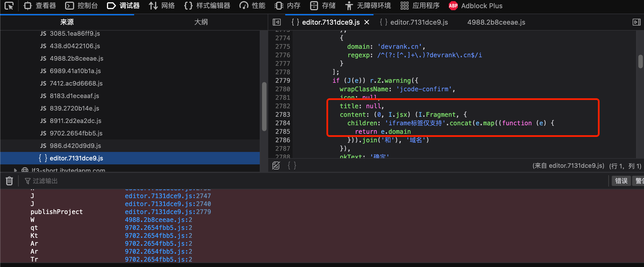
Task: Close the active editor.7131dce9.js tab
Action: (367, 22)
